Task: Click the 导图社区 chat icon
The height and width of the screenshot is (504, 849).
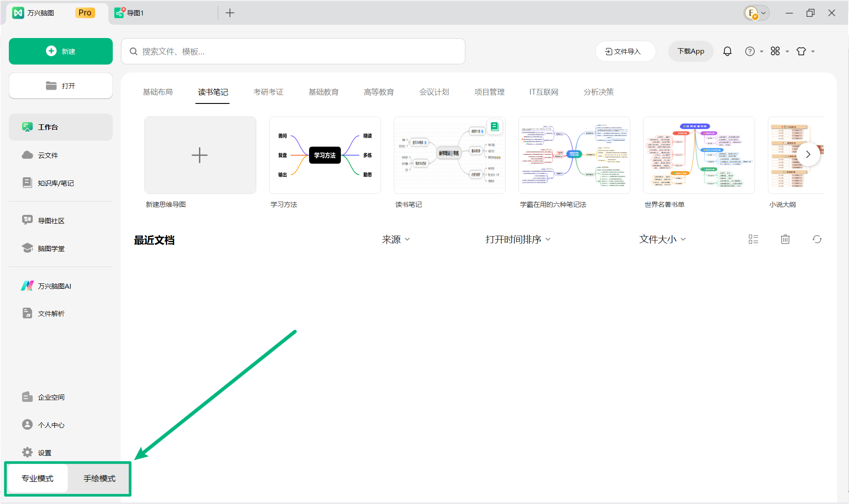Action: pos(27,220)
